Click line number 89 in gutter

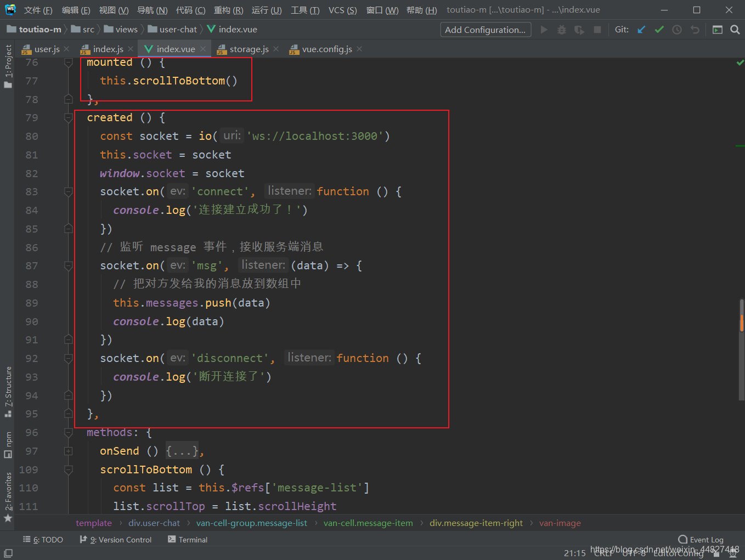[32, 303]
